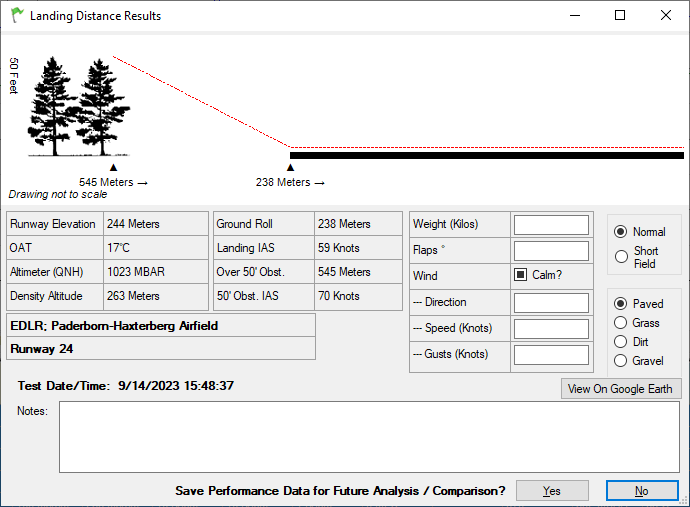690x507 pixels.
Task: Toggle the Calm? wind checkbox
Action: click(521, 275)
